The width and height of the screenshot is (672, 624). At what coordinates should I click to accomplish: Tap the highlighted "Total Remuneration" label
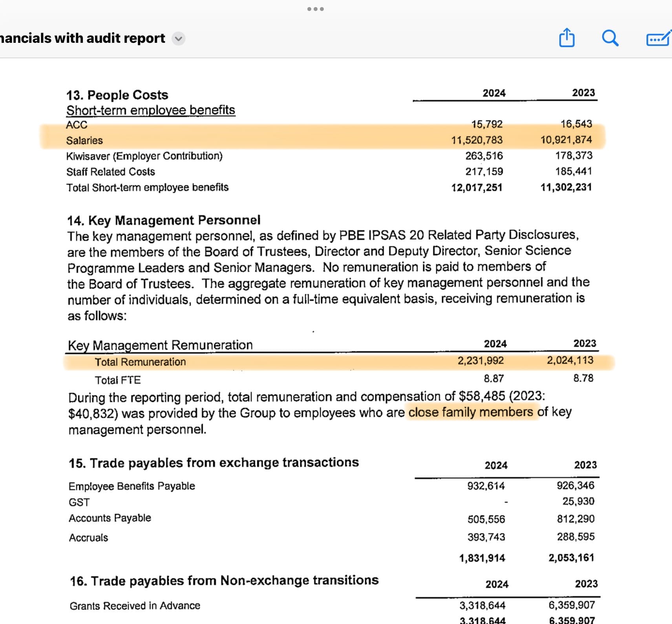140,362
